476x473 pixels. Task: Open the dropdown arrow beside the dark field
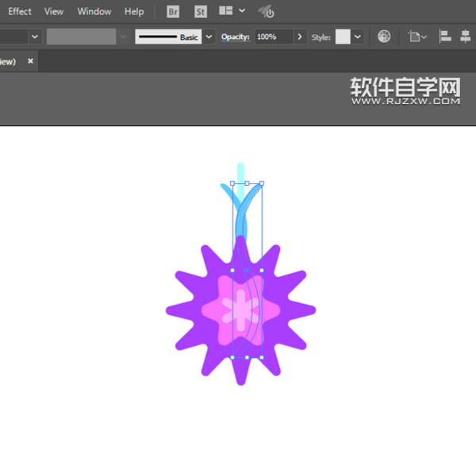[x=35, y=37]
